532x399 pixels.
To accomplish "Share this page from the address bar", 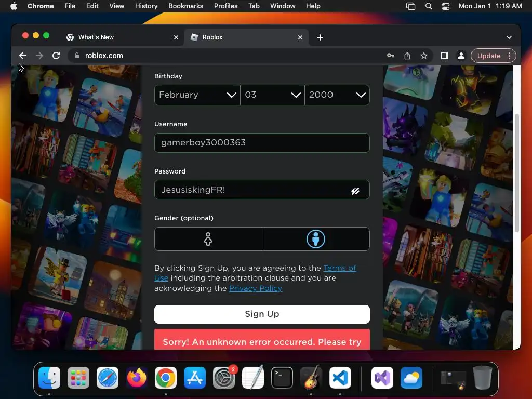I will point(407,56).
